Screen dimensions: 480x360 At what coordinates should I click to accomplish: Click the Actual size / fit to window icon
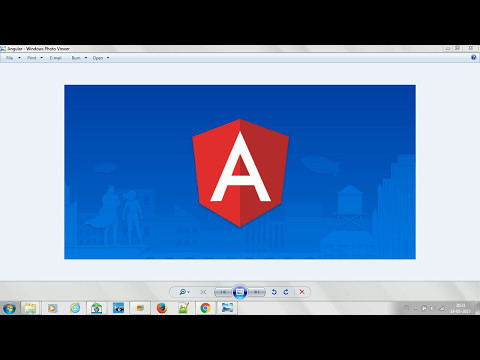click(203, 292)
